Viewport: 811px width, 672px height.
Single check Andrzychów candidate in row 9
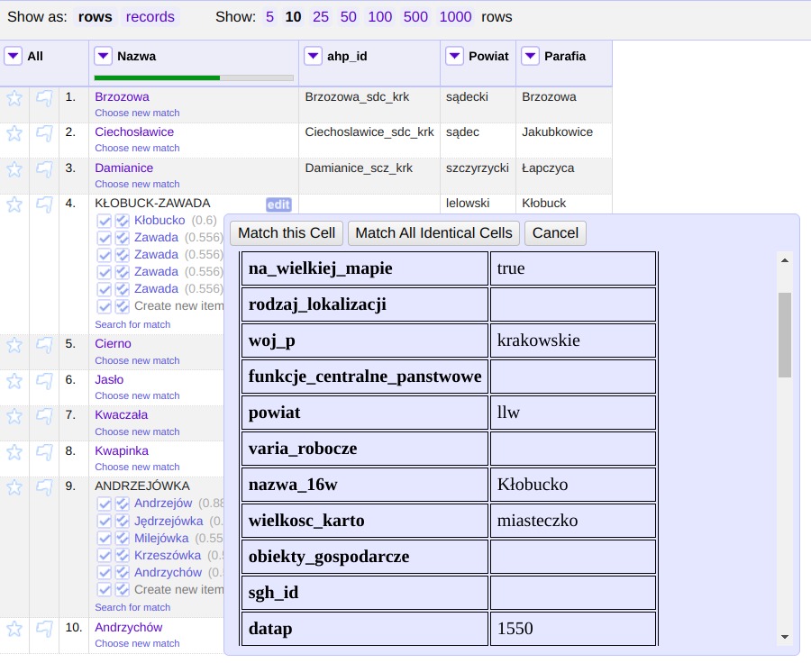(105, 573)
